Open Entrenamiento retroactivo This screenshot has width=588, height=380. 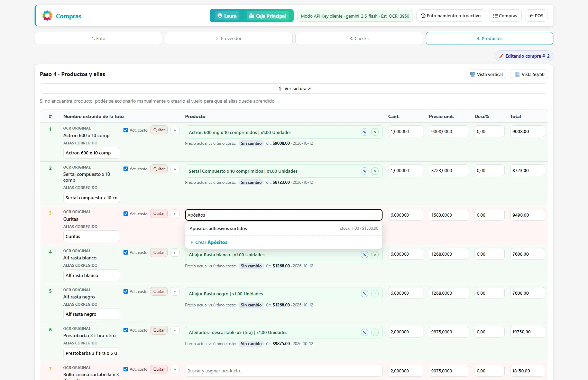451,16
